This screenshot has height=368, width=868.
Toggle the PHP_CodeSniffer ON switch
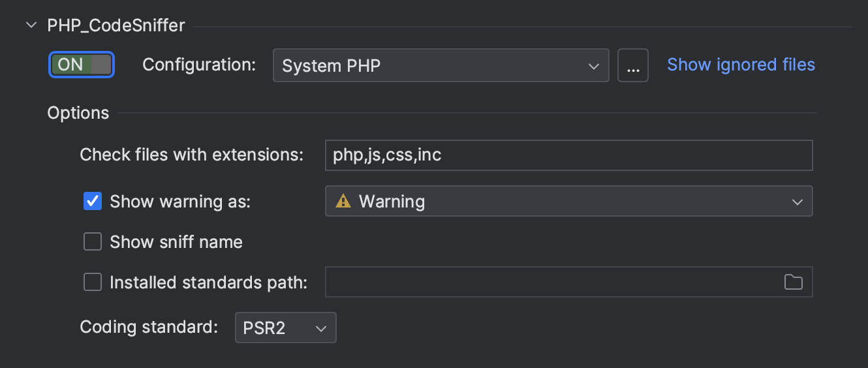click(82, 65)
